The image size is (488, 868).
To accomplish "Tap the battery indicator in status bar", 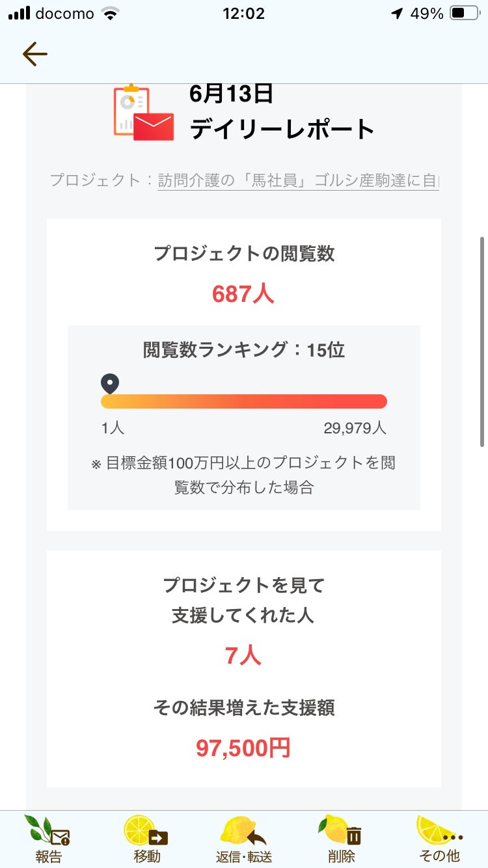I will point(465,14).
